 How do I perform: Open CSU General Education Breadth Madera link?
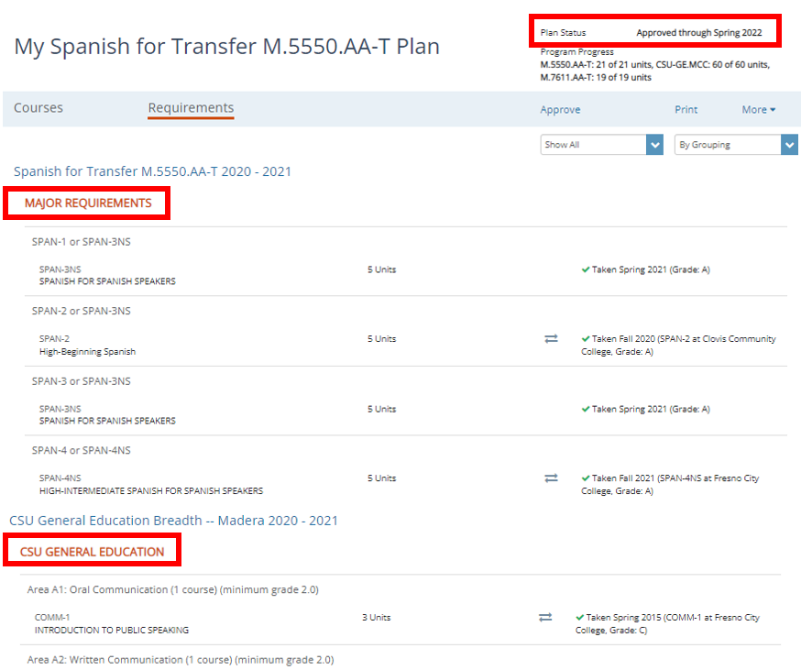173,521
